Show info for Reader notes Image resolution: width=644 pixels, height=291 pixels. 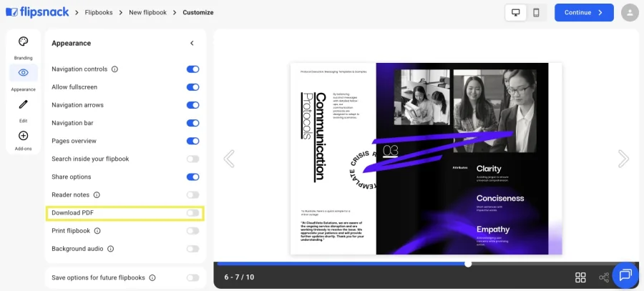coord(97,195)
